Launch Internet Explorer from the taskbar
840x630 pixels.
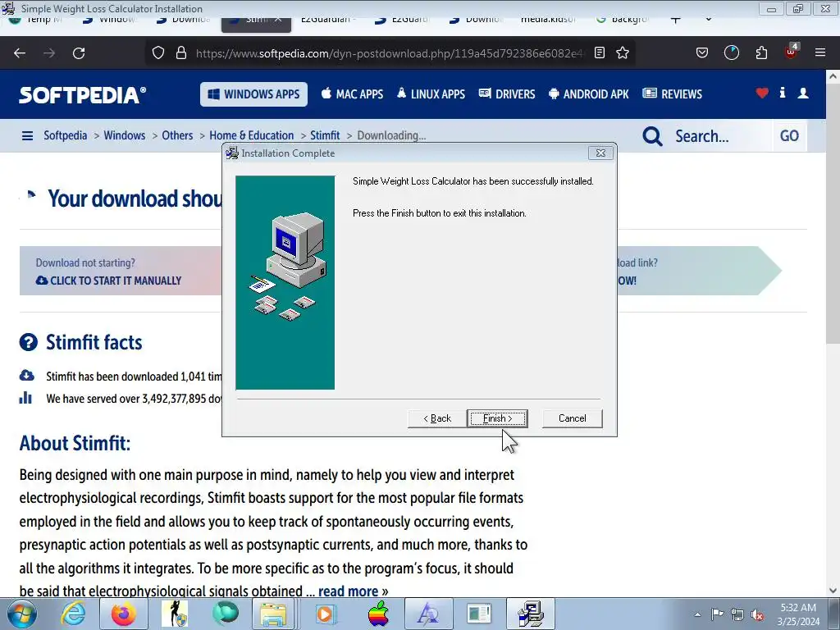(73, 614)
